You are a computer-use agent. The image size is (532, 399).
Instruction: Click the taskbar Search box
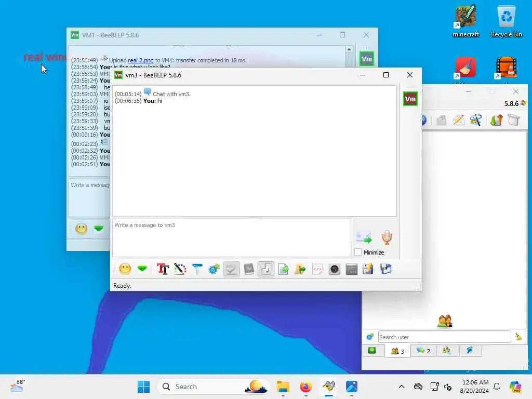(x=214, y=387)
